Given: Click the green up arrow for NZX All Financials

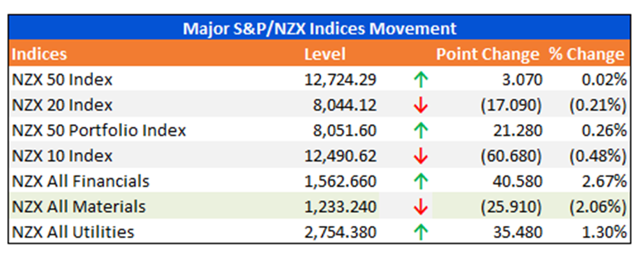Looking at the screenshot, I should 421,181.
